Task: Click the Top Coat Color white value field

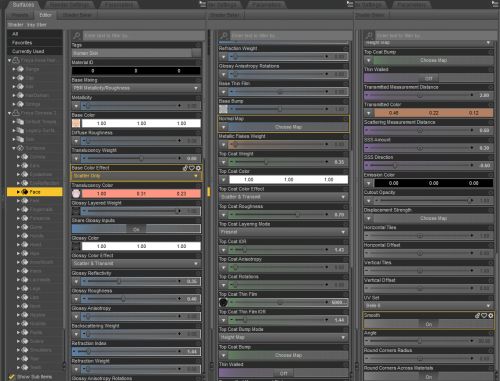Action: click(x=288, y=180)
